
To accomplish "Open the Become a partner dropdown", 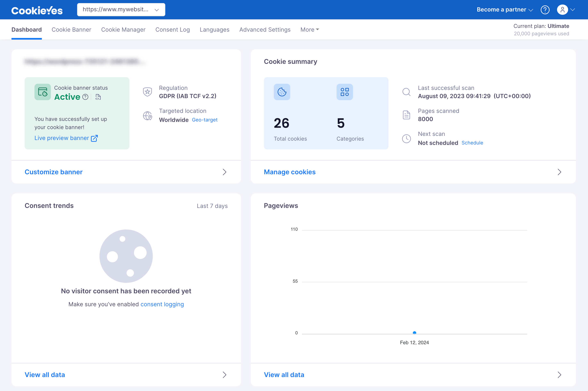I will coord(505,10).
